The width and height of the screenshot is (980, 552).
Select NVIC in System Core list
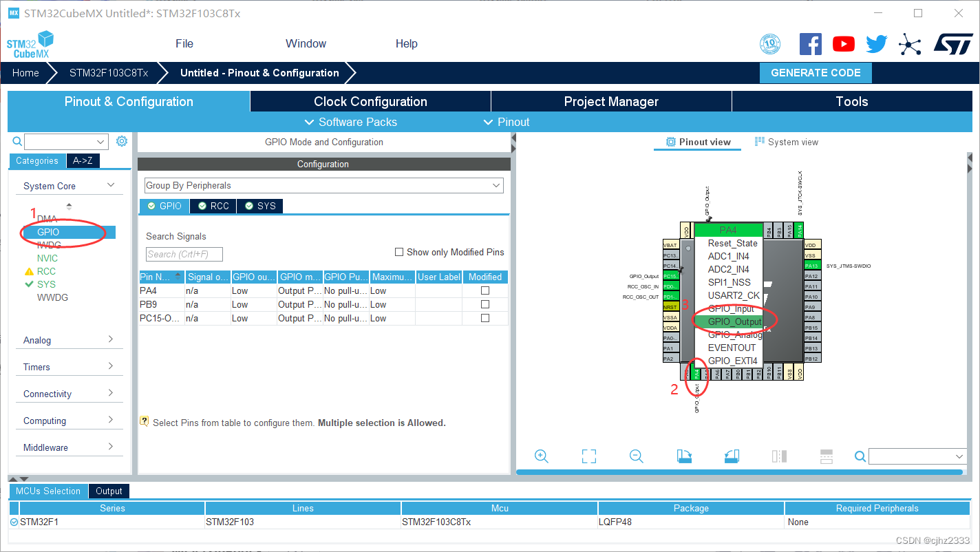47,258
